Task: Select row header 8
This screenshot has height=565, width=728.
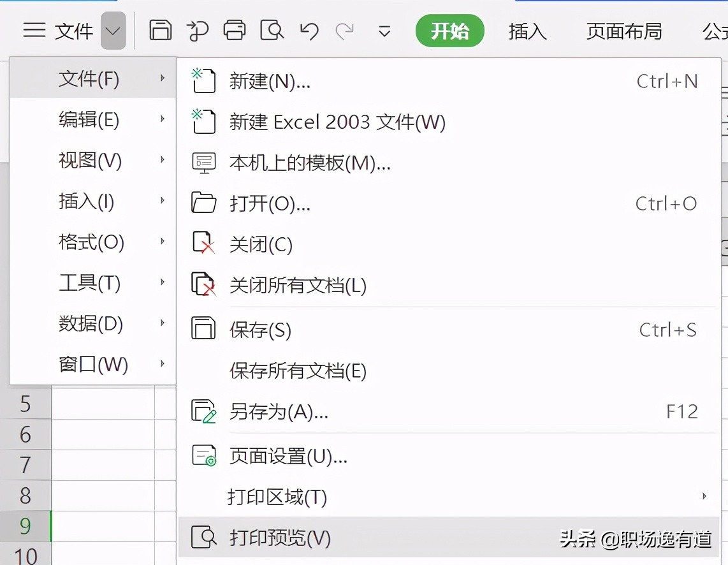Action: tap(25, 496)
